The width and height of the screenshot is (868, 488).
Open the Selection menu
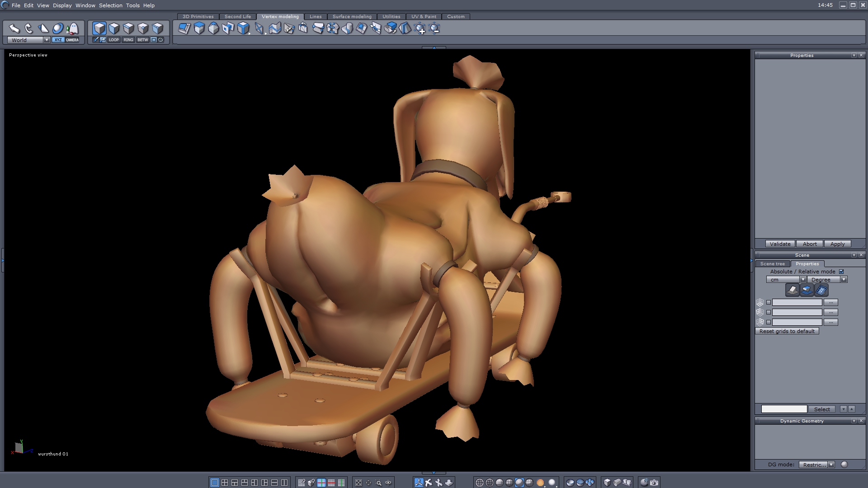click(x=110, y=5)
